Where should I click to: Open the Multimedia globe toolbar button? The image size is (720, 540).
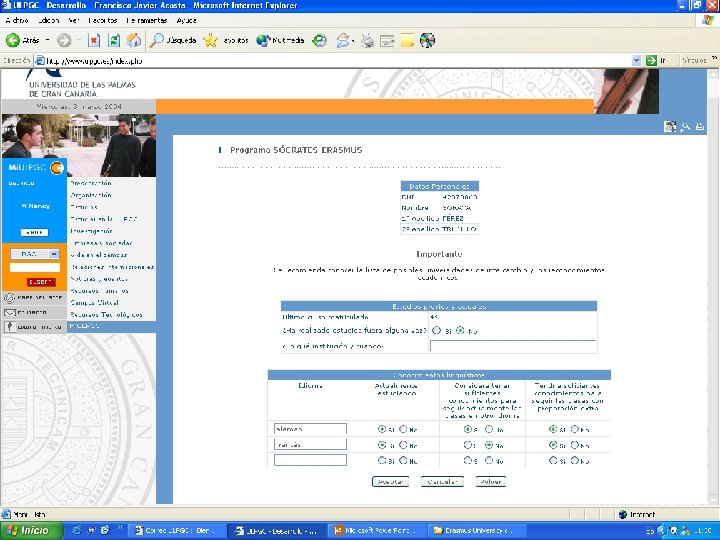tap(280, 40)
